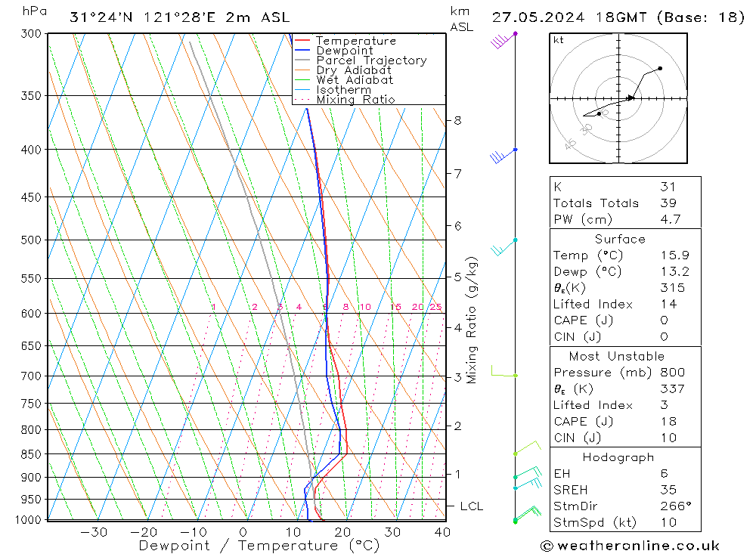756x554 pixels.
Task: Click the mixing ratio line label 25
Action: [x=435, y=307]
